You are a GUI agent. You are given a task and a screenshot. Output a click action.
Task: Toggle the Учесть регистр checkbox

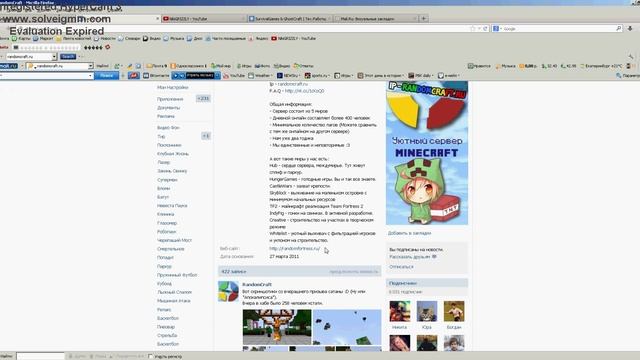pos(151,356)
